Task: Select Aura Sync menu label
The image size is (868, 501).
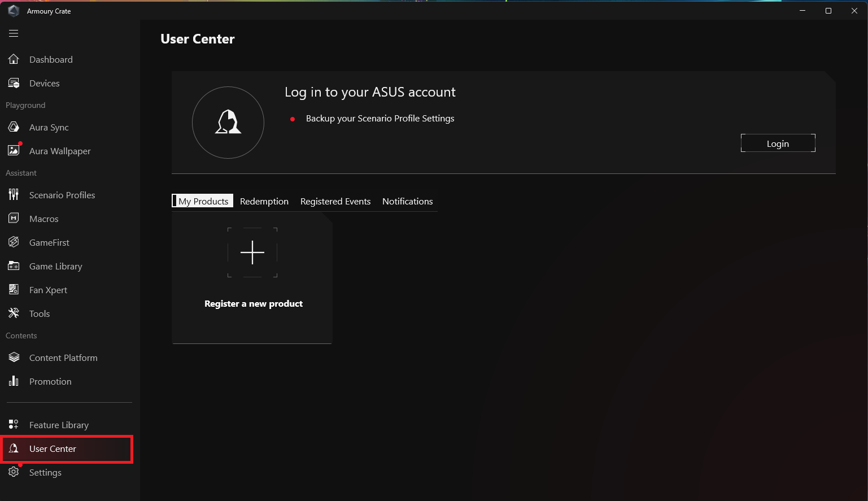Action: pyautogui.click(x=49, y=127)
